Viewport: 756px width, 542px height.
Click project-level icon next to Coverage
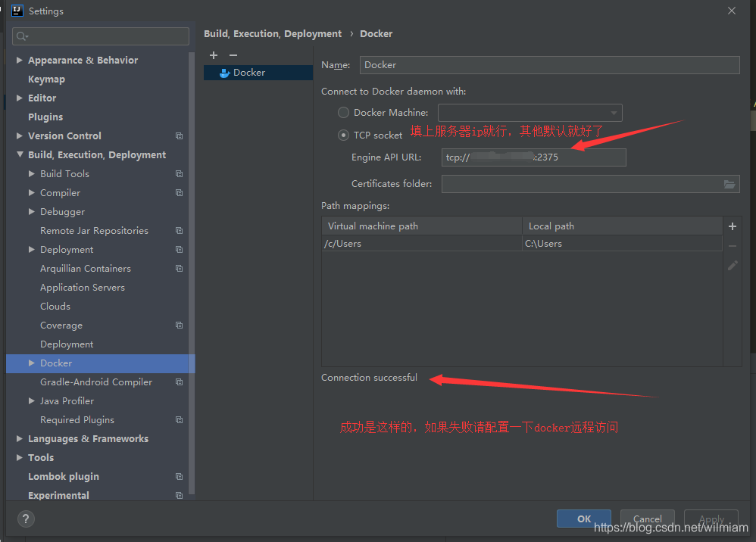[x=180, y=326]
